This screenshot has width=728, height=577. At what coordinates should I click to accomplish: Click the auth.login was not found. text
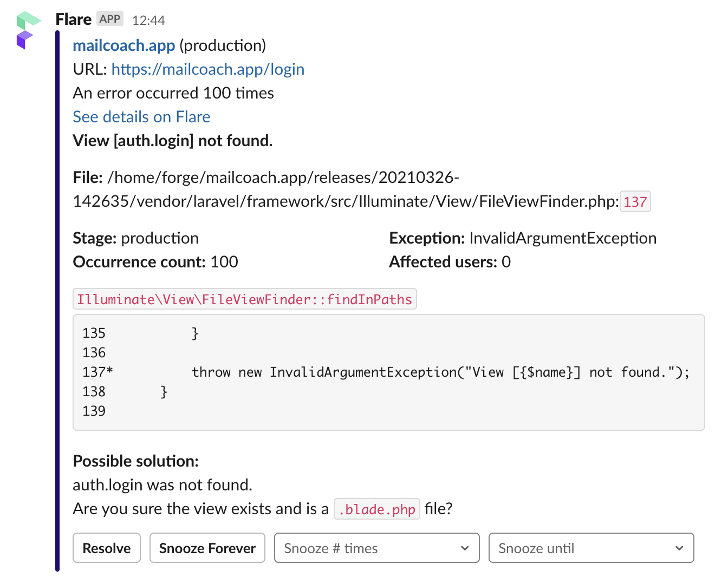[x=162, y=485]
